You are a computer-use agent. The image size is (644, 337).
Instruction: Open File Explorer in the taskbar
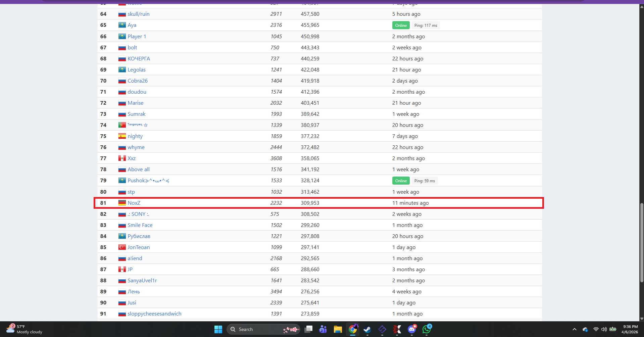click(x=338, y=329)
